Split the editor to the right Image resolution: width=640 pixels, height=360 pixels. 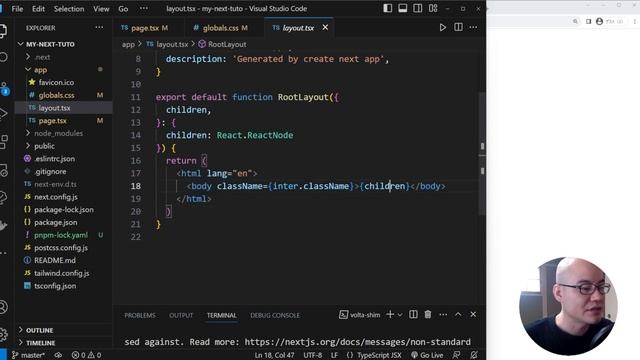pos(458,27)
